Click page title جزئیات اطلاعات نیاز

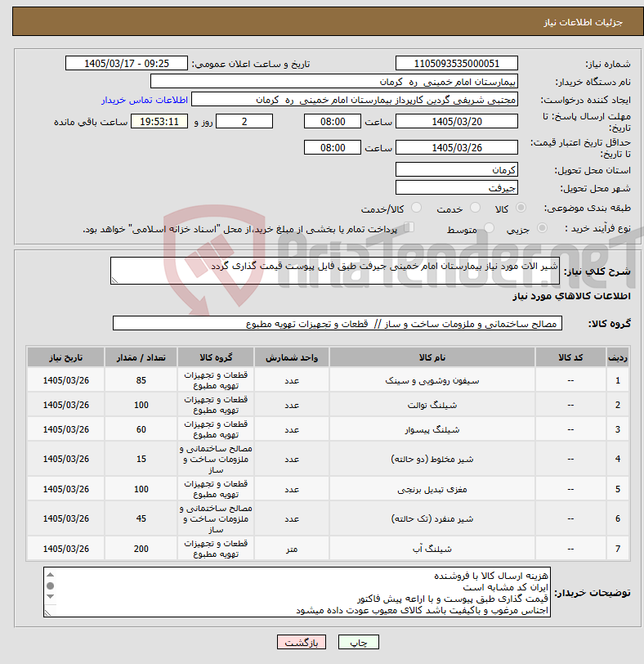tap(583, 22)
